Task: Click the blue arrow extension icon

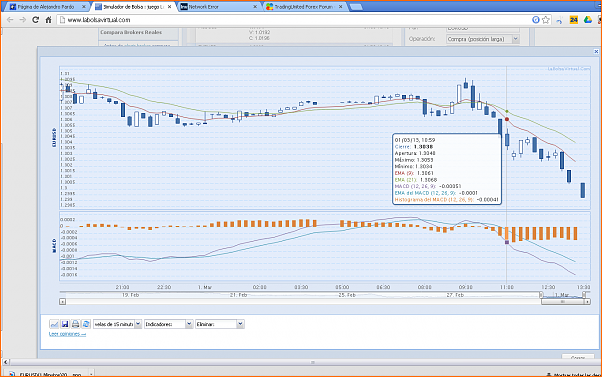Action: (560, 20)
